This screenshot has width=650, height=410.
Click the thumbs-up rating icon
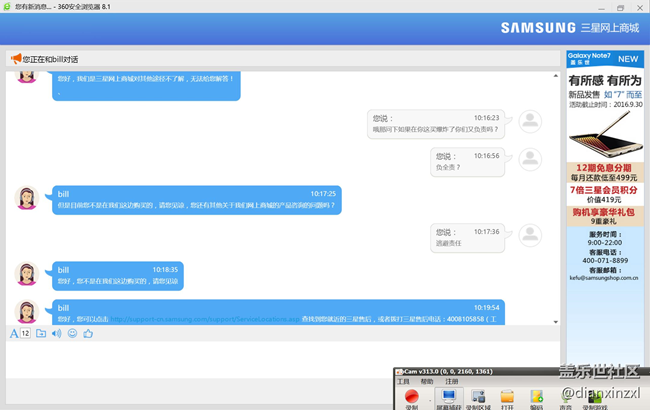point(88,333)
